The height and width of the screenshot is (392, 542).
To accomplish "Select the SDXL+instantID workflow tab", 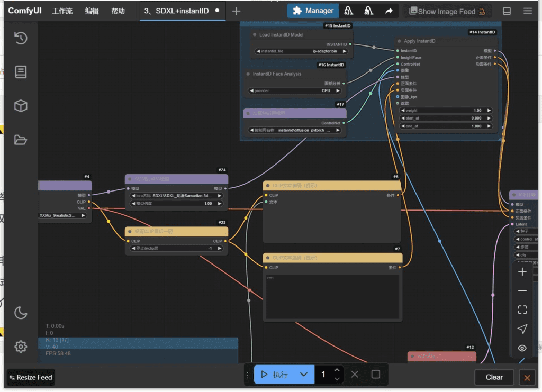I will coord(177,11).
